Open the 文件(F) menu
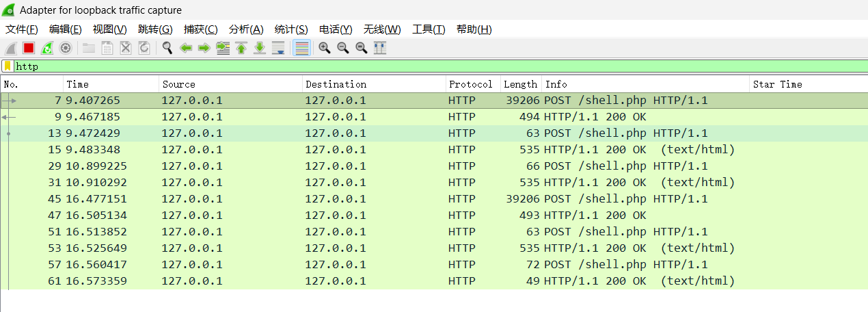This screenshot has height=312, width=868. tap(21, 29)
